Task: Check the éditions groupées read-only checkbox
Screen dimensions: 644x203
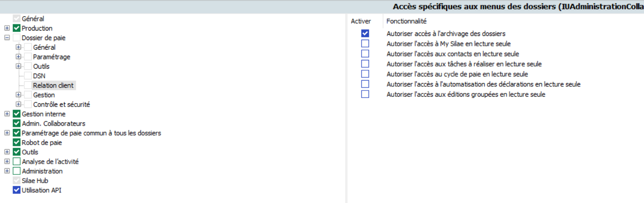Action: 365,94
